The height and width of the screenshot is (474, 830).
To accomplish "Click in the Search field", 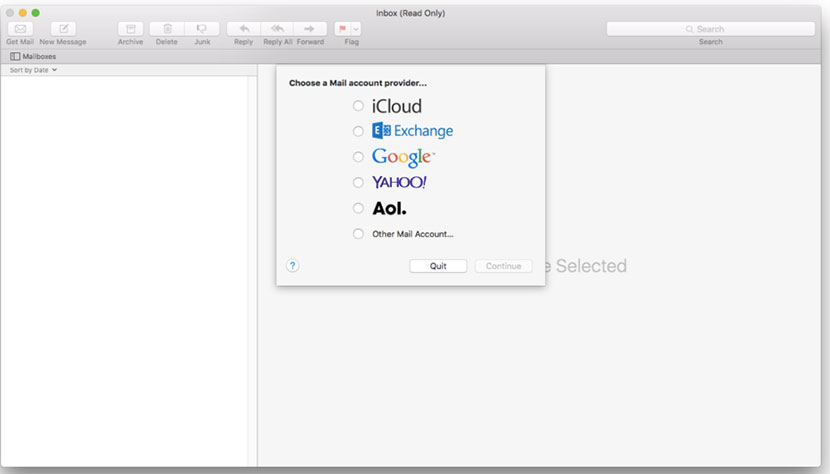I will tap(710, 29).
